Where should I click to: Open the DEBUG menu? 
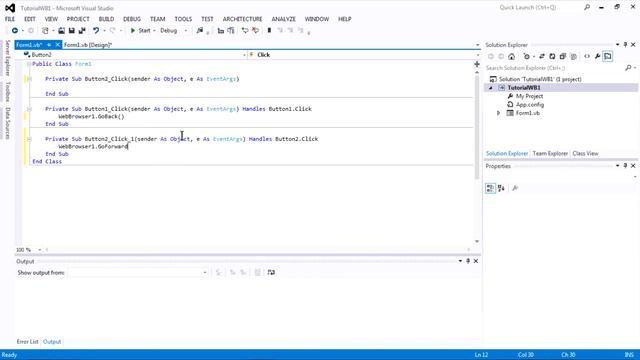(x=132, y=19)
